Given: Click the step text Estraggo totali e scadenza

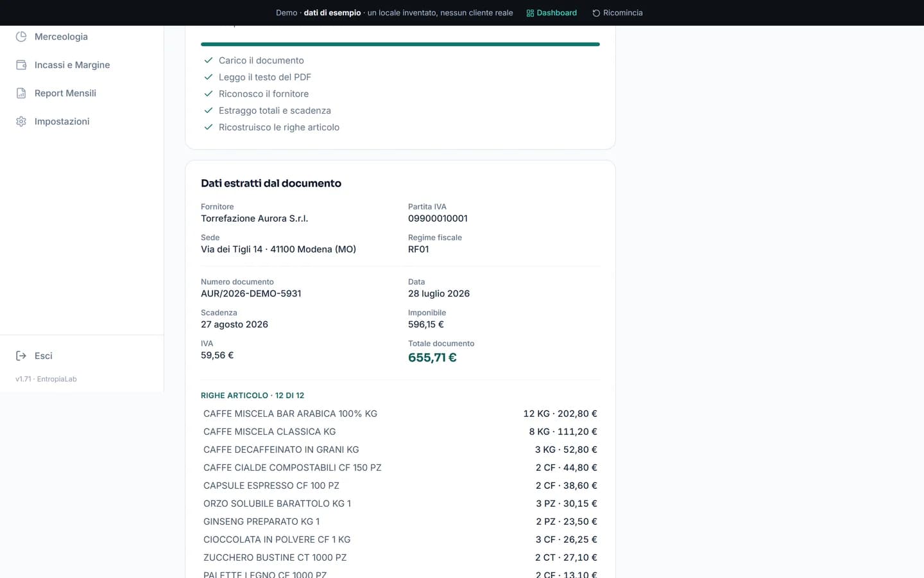Looking at the screenshot, I should tap(275, 110).
